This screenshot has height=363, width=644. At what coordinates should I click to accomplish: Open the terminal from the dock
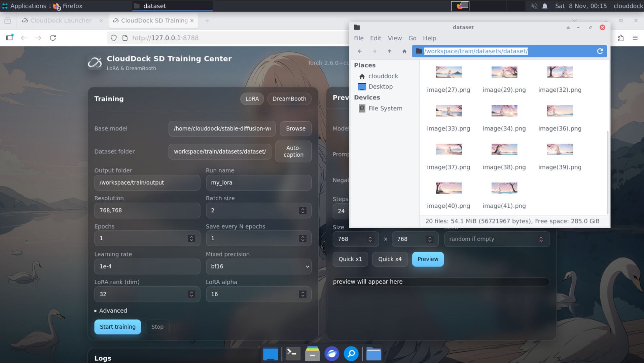click(292, 354)
